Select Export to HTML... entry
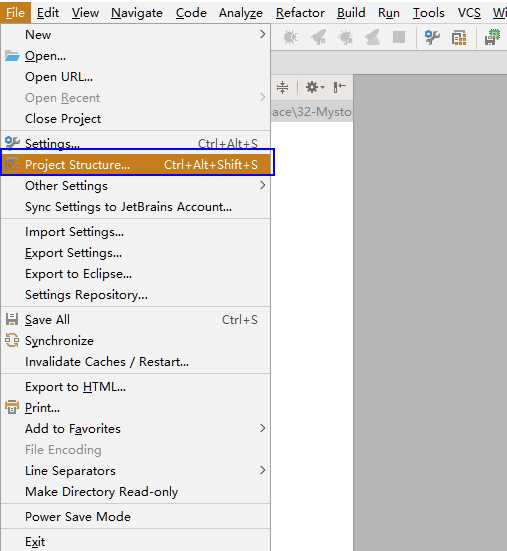The width and height of the screenshot is (507, 551). 135,387
